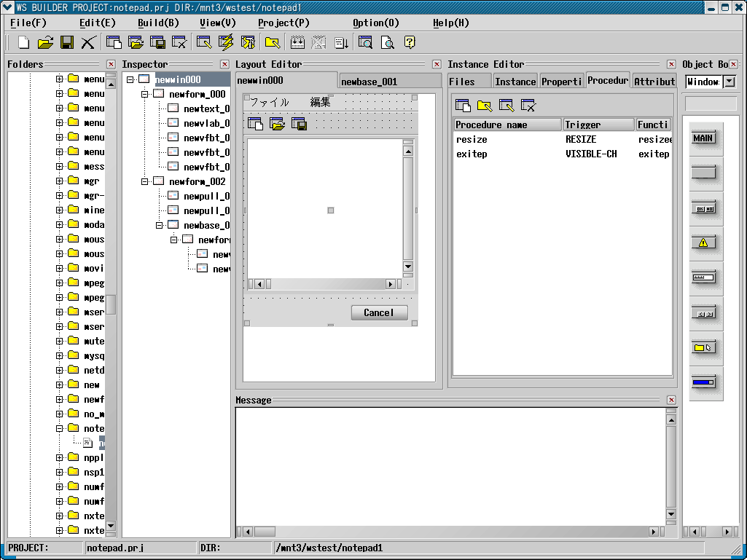Click the document magnifier preview icon
747x560 pixels.
tap(387, 42)
